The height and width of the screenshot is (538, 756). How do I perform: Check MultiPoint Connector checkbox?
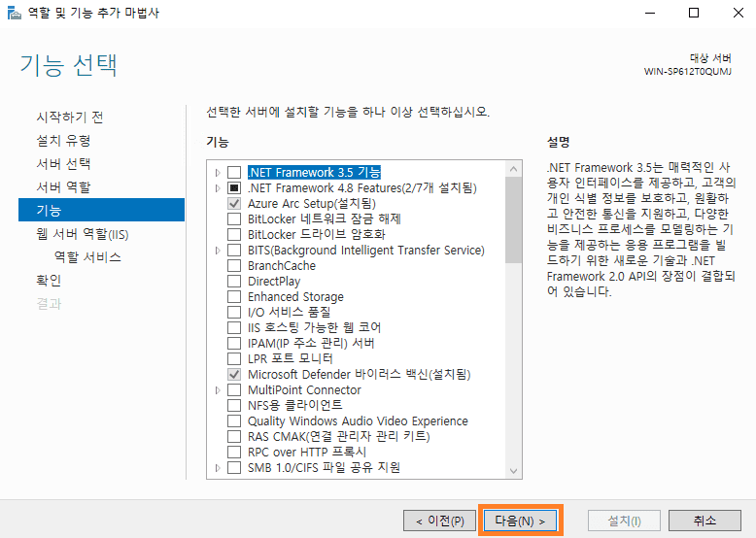tap(234, 389)
